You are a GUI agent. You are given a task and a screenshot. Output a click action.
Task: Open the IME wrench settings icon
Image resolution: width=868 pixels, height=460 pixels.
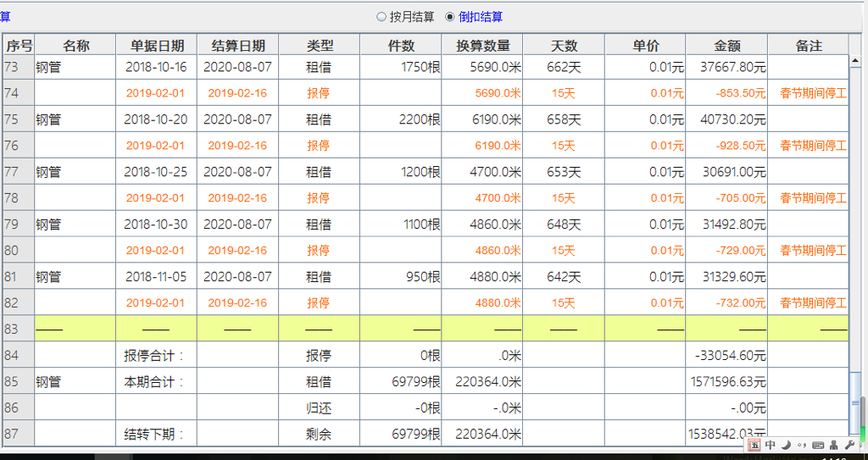tap(849, 445)
